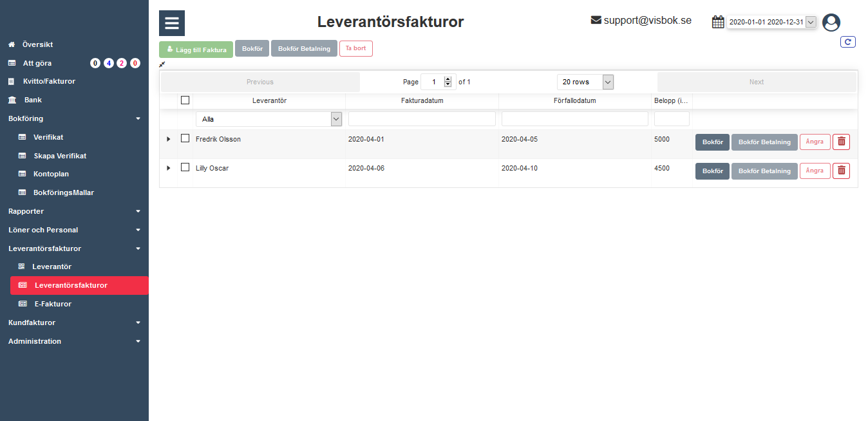The width and height of the screenshot is (868, 421).
Task: Go to E-Fakturor in sidebar
Action: (x=52, y=304)
